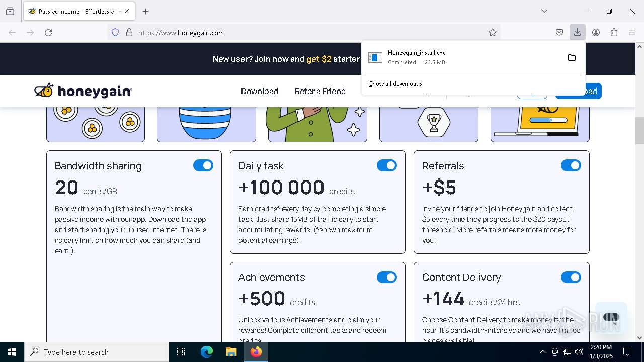This screenshot has width=644, height=362.
Task: Click the +$5 referrals value
Action: coord(439,188)
